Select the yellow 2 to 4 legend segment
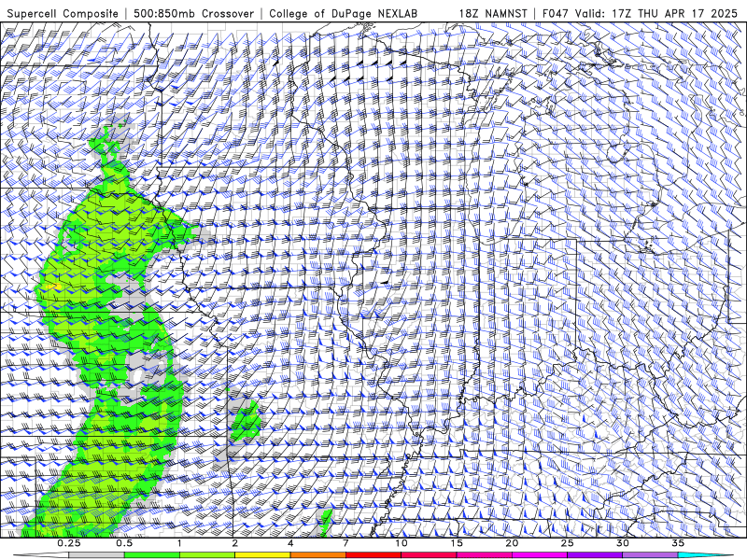Screen dimensions: 747x560 tap(262, 555)
